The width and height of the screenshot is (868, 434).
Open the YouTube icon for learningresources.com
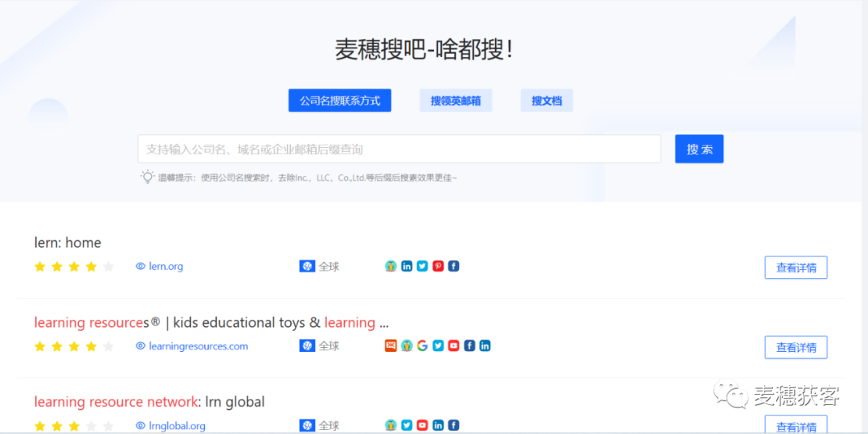point(454,346)
